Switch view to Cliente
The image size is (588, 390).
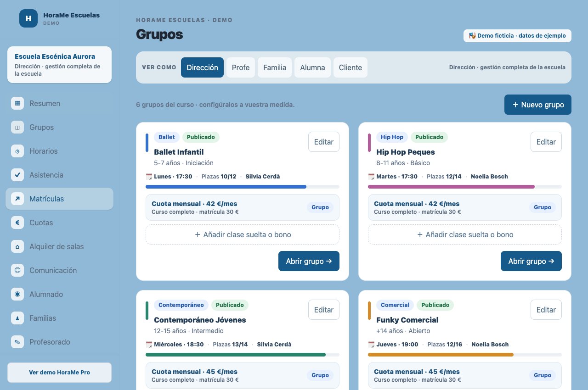click(x=351, y=67)
